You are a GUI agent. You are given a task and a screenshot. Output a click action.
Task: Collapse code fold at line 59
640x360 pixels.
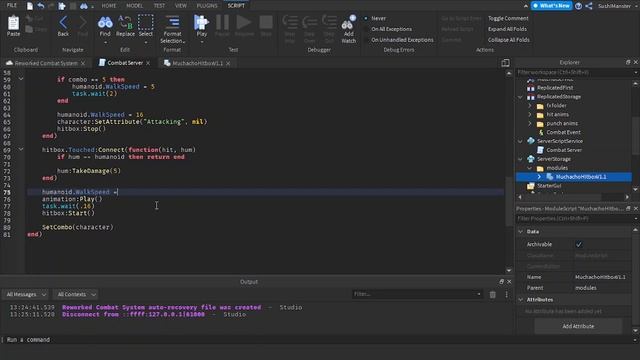21,79
